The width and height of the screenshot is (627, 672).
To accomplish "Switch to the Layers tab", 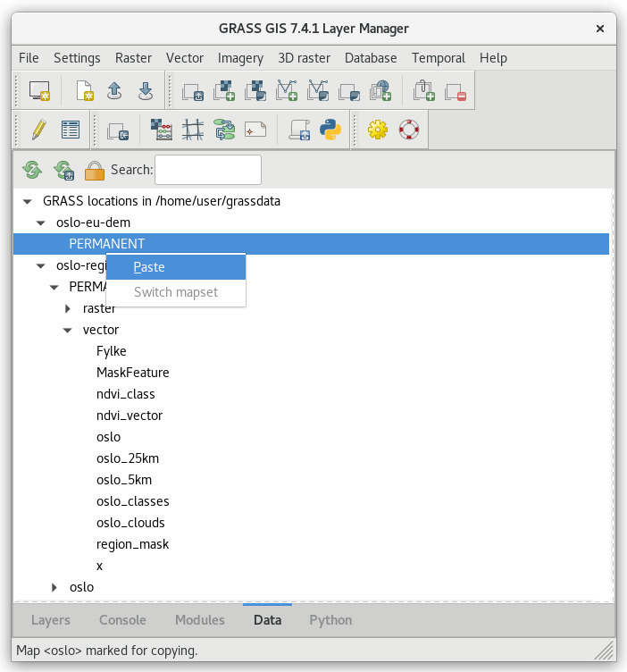I will tap(51, 620).
